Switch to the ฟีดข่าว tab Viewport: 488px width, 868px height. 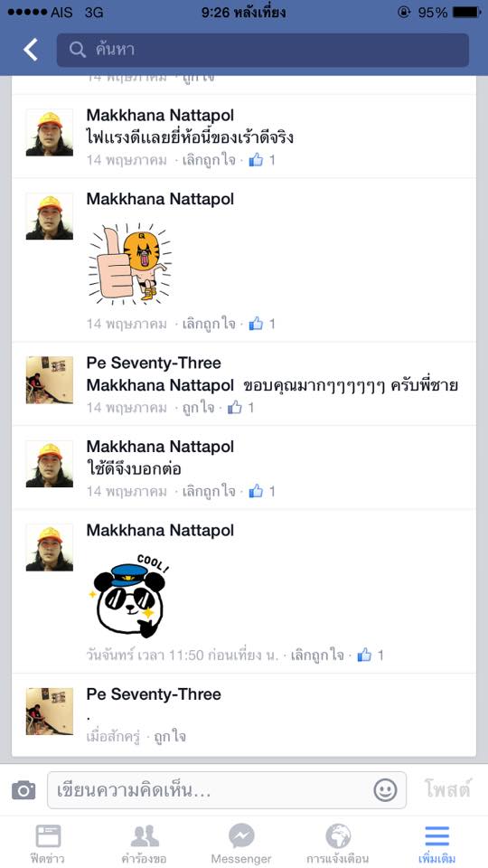pyautogui.click(x=48, y=844)
